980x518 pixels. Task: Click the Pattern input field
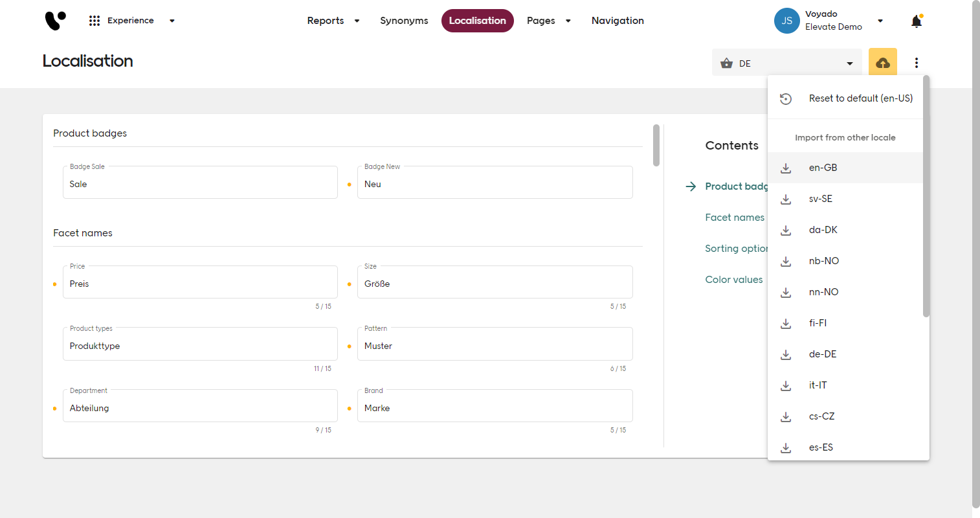point(495,344)
